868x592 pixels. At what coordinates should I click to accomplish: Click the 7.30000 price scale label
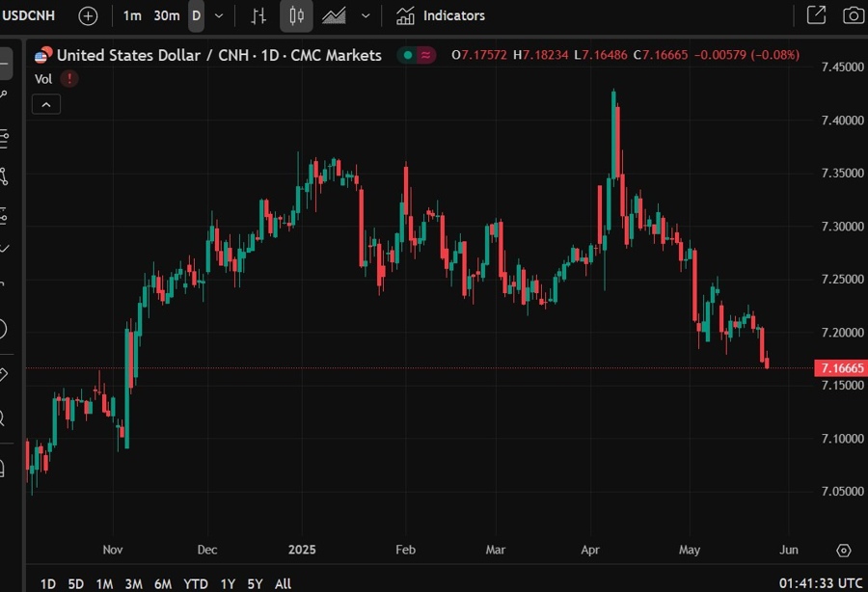843,227
